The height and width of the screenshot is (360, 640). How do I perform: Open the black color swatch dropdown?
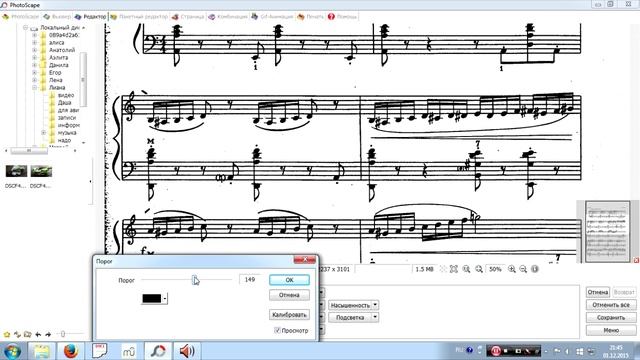pos(165,299)
